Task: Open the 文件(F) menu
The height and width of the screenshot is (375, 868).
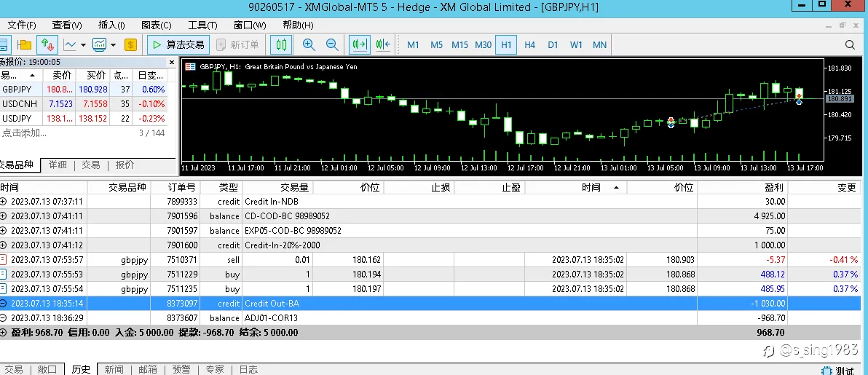Action: click(22, 25)
